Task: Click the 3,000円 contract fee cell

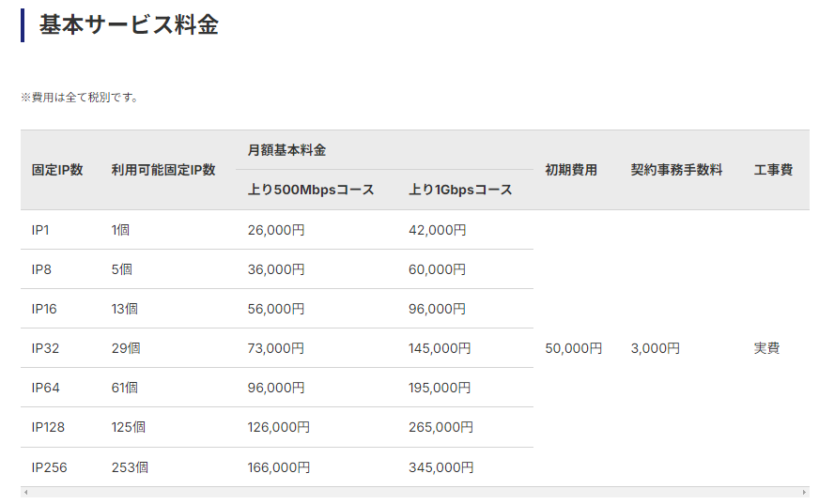Action: click(x=655, y=348)
